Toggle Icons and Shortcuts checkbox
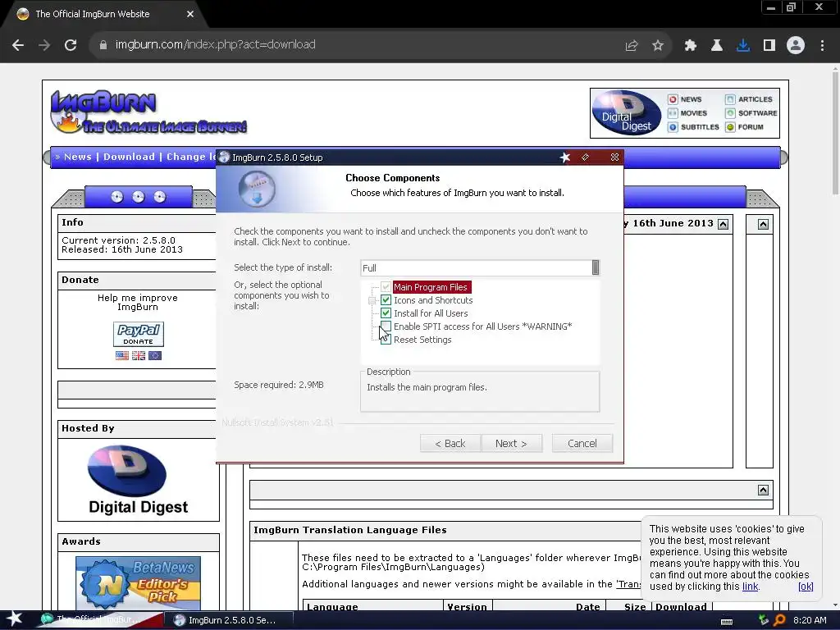This screenshot has width=840, height=630. [386, 300]
